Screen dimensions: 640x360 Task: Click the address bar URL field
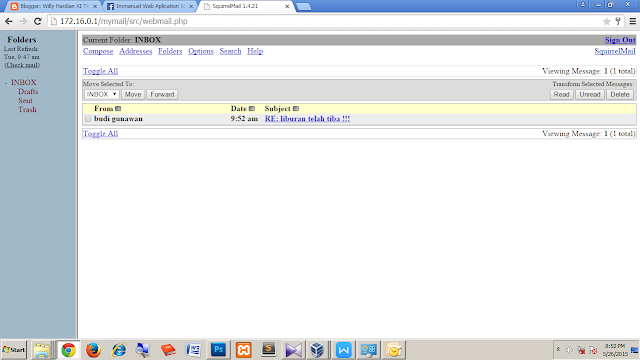click(x=327, y=21)
